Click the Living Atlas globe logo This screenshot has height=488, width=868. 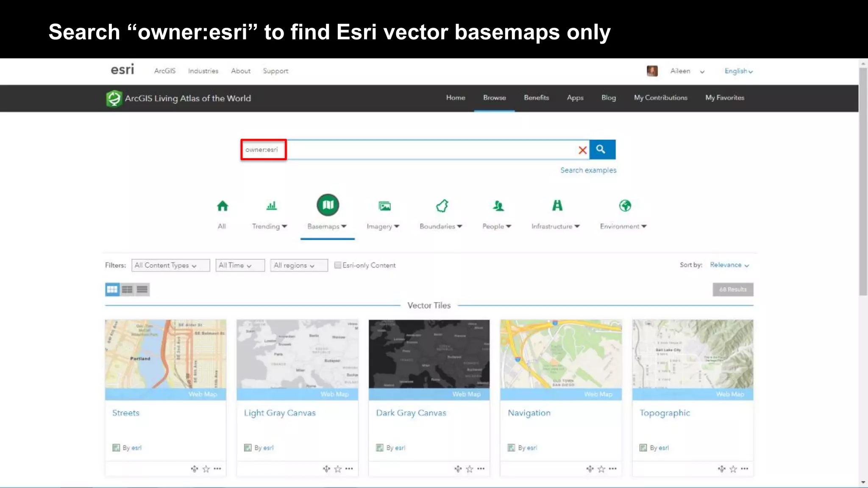(114, 98)
